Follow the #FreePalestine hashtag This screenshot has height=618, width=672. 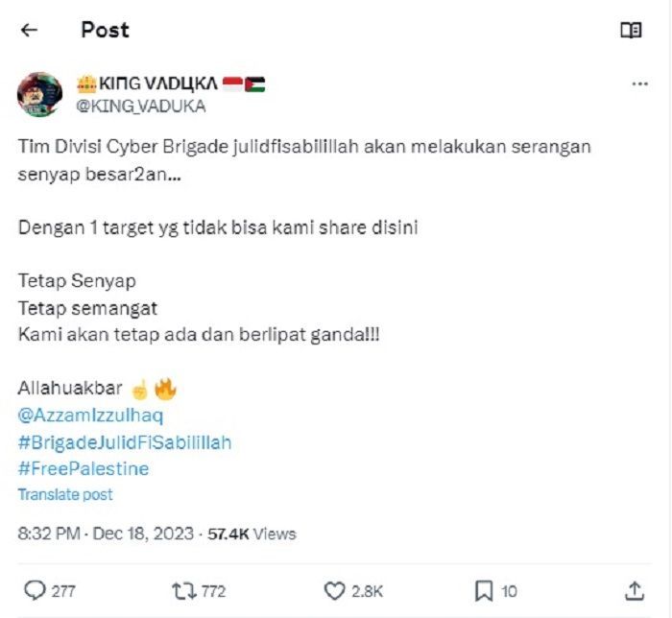point(84,469)
